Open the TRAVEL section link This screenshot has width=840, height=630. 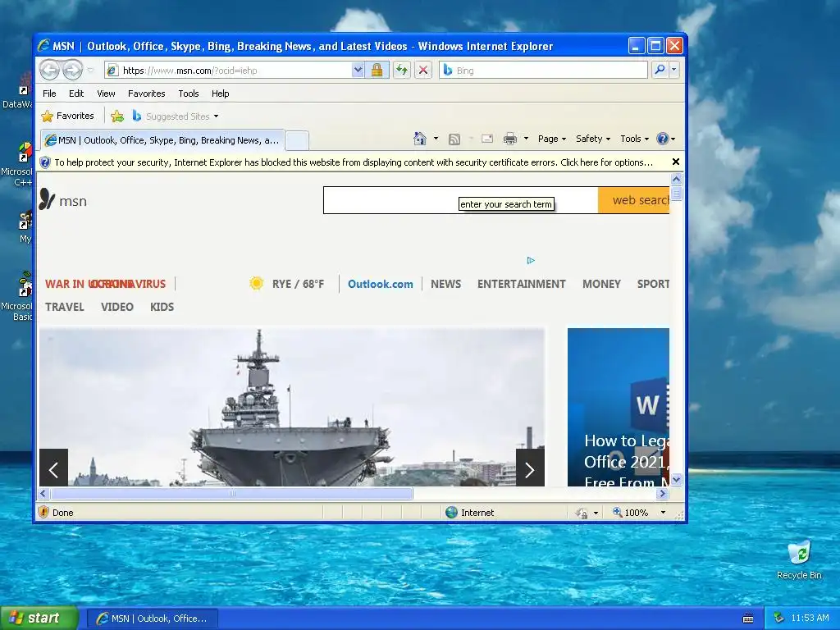[64, 307]
